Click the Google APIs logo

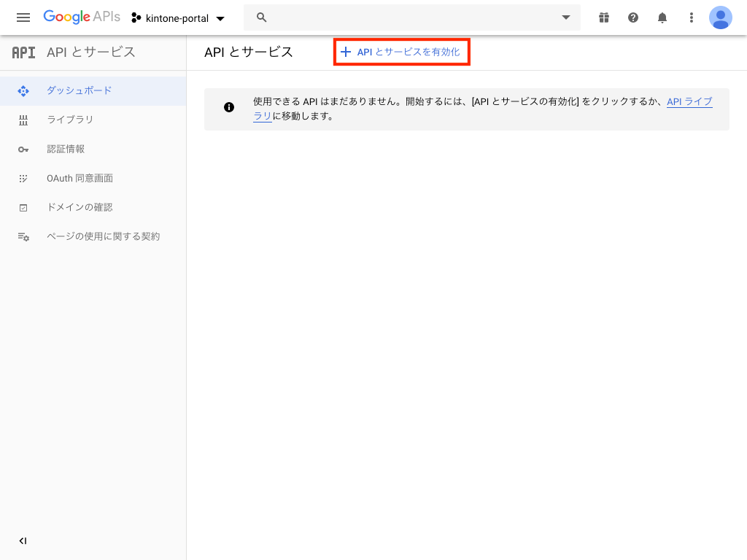click(81, 17)
